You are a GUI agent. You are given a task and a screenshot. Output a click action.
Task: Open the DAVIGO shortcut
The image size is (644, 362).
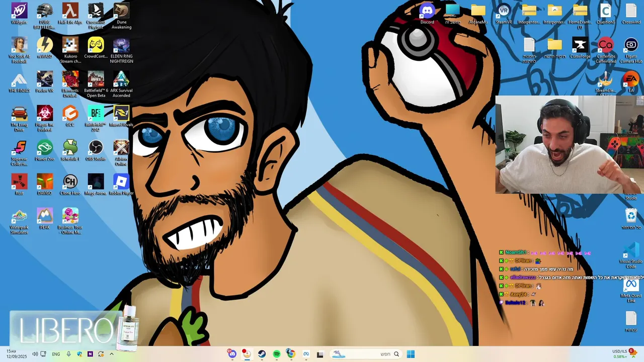coord(45,185)
